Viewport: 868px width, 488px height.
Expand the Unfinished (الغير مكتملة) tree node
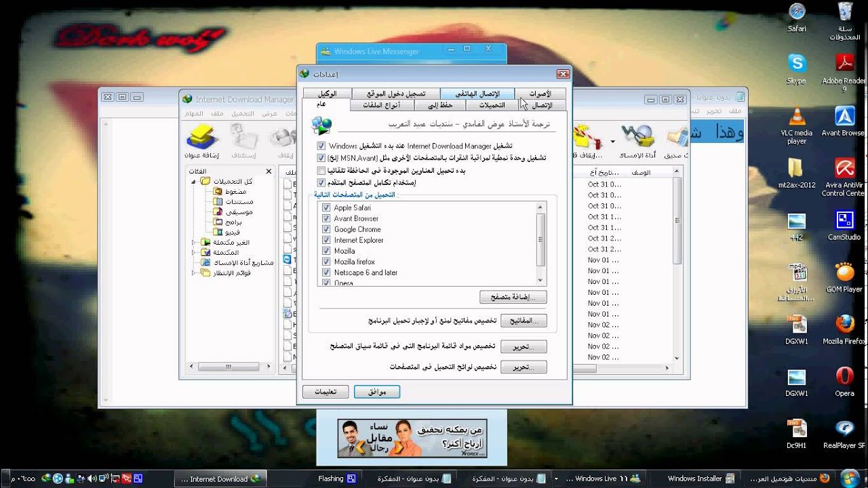click(x=193, y=242)
